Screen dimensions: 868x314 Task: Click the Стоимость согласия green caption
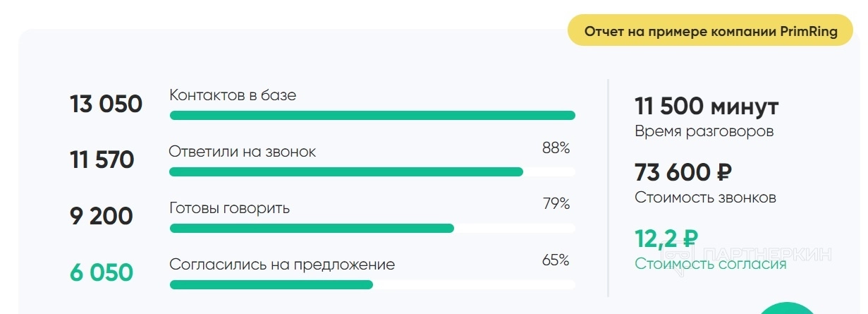pos(710,265)
